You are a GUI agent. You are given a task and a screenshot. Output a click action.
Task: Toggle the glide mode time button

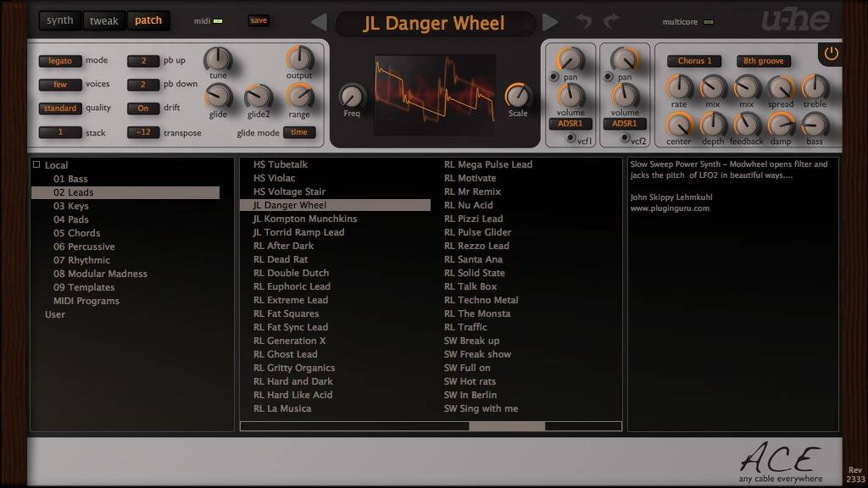click(299, 132)
